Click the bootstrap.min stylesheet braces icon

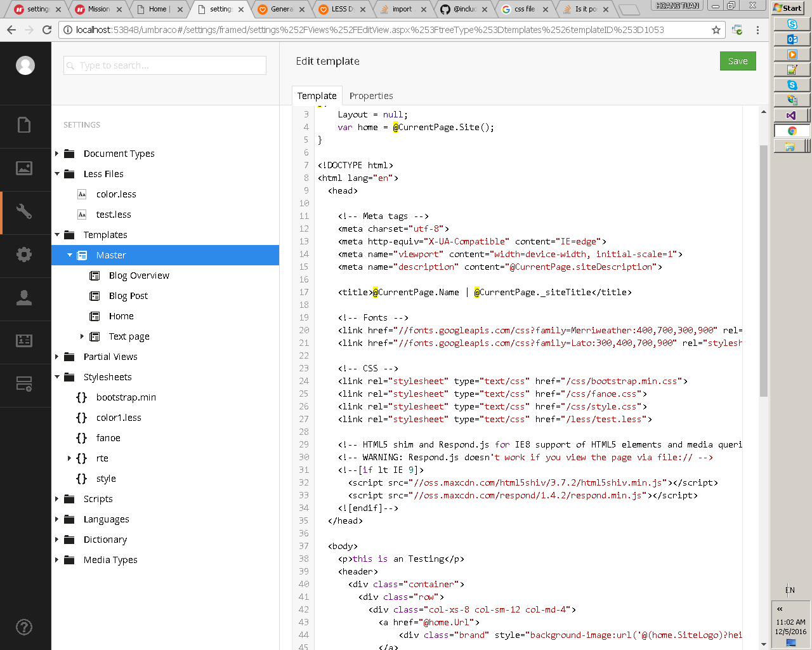(x=81, y=397)
